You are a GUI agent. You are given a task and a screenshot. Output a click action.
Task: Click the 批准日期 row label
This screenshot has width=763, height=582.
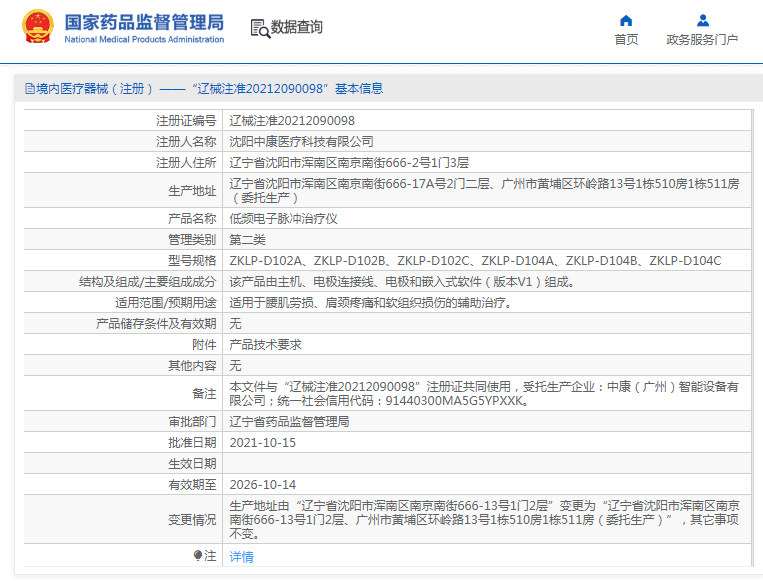192,443
